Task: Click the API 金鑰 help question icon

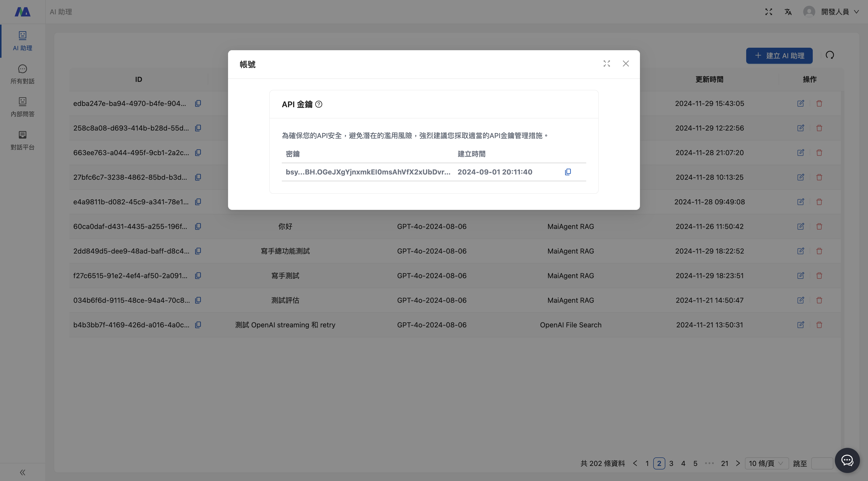Action: coord(318,104)
